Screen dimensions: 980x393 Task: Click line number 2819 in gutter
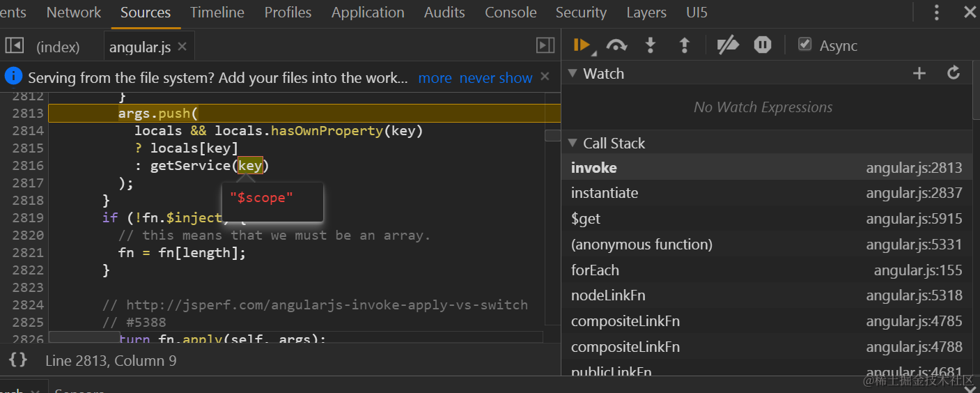coord(28,217)
